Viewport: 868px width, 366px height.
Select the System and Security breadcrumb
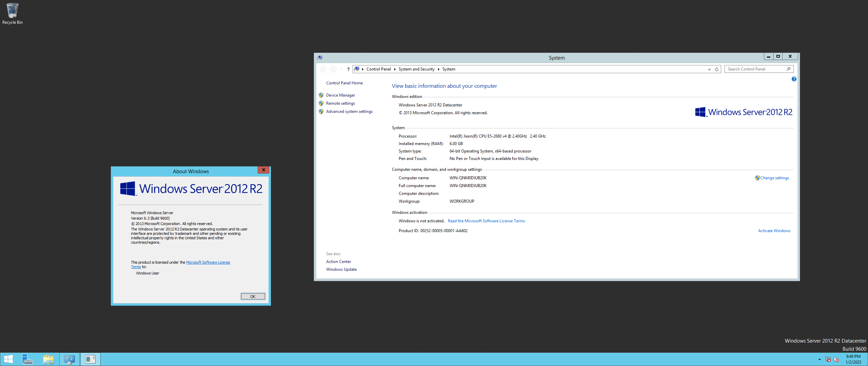coord(416,69)
